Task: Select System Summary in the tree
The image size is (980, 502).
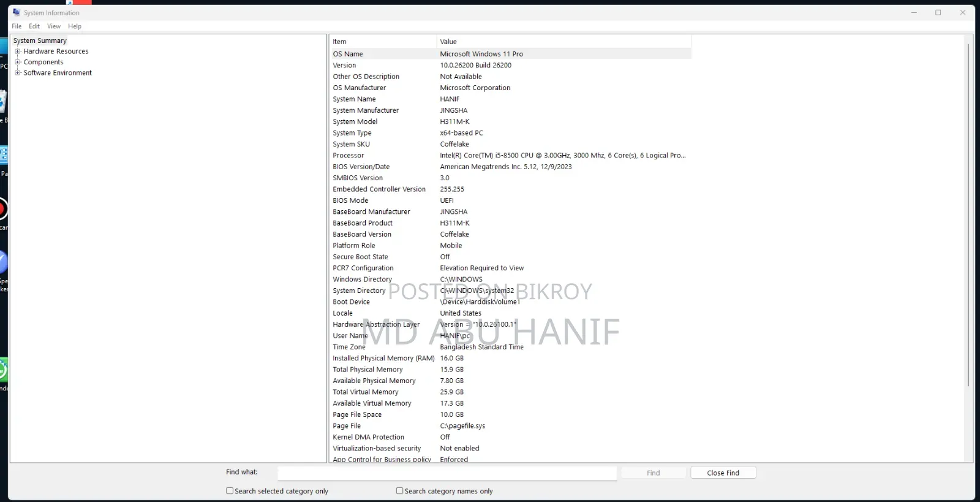Action: tap(40, 40)
